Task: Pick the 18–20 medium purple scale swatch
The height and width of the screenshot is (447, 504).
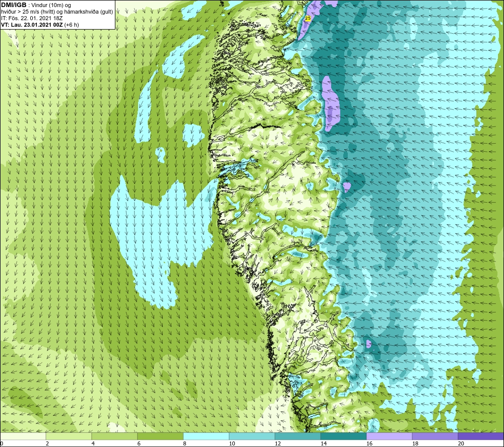Action: click(x=435, y=436)
